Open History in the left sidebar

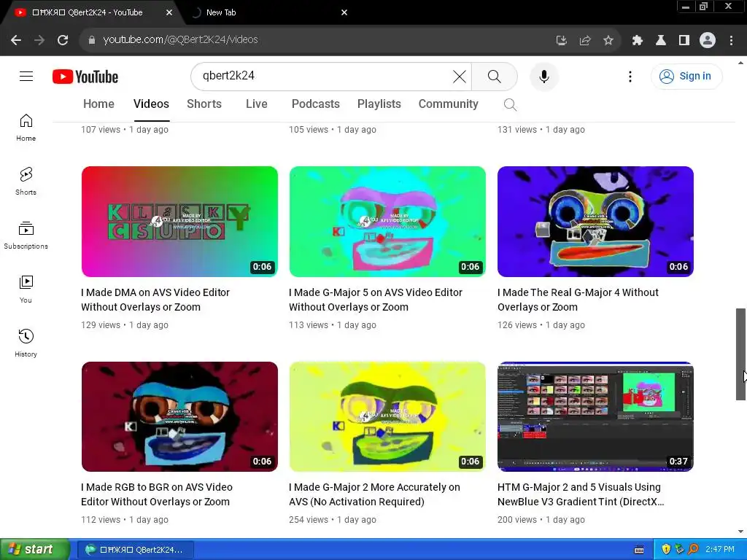click(26, 343)
